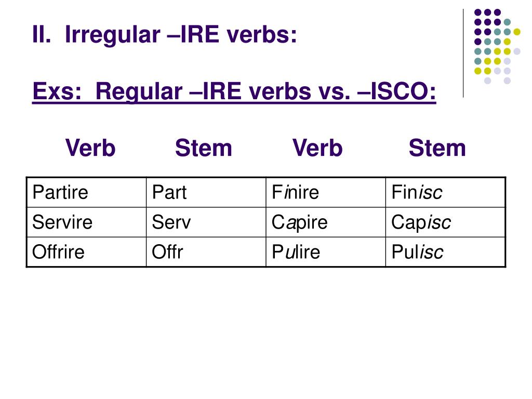Click the 'Offr' stem cell
This screenshot has height=399, width=532.
coord(206,252)
